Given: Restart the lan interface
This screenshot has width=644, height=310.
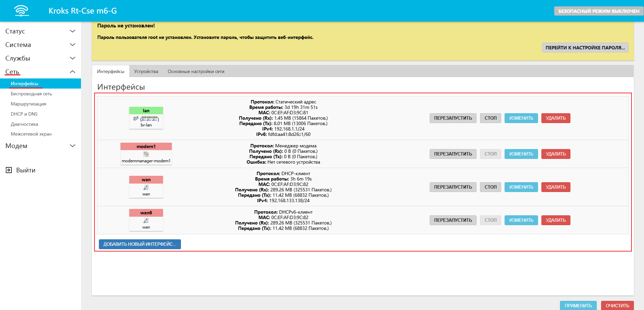Looking at the screenshot, I should 453,118.
